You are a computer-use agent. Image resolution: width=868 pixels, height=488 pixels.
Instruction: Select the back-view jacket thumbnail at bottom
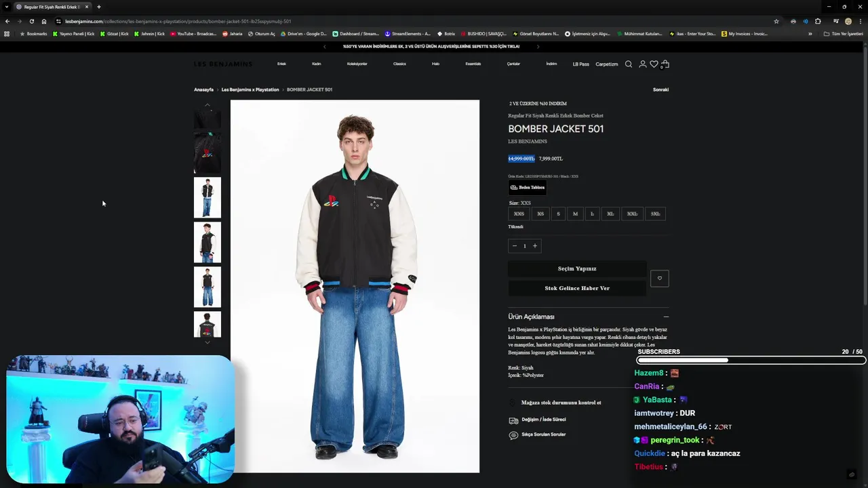pos(208,325)
